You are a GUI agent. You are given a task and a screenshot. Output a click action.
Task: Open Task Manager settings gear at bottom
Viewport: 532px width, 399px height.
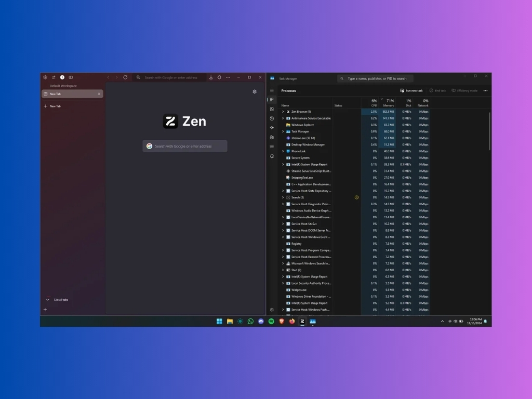coord(272,310)
